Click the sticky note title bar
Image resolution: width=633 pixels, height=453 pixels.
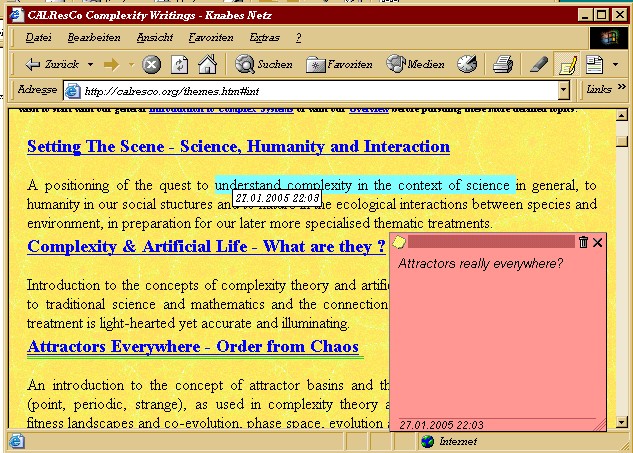(x=491, y=242)
